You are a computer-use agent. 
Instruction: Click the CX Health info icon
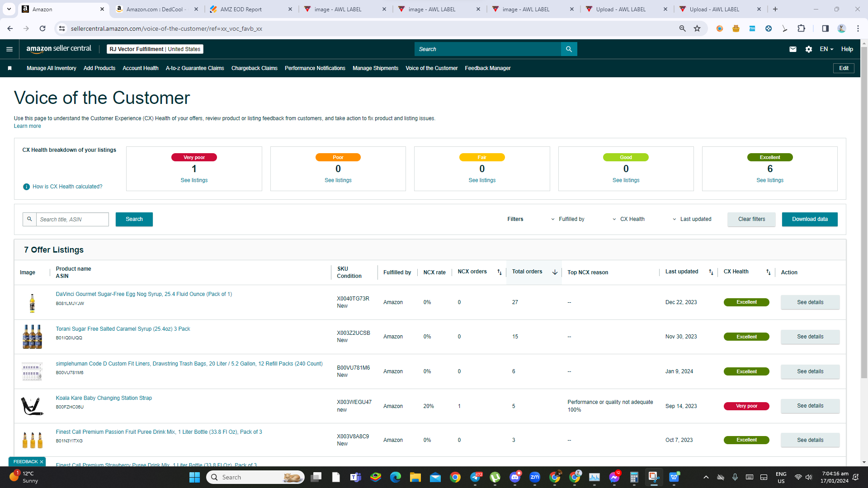pos(27,187)
